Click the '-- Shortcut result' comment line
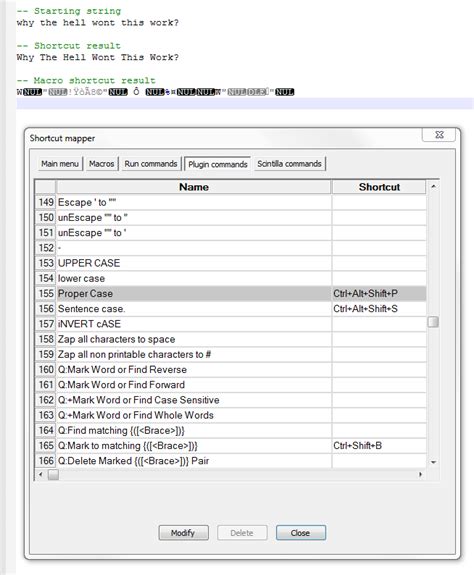474x575 pixels. pos(69,46)
